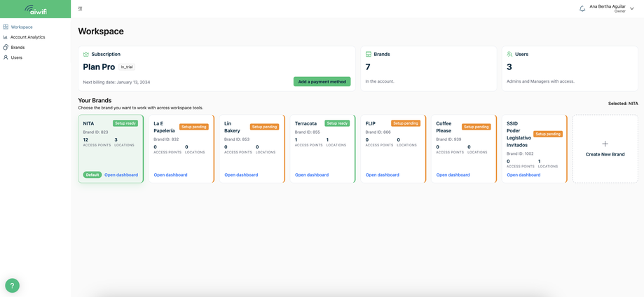Open dashboard for La E Papelería
Screen dimensions: 644x297
(170, 175)
